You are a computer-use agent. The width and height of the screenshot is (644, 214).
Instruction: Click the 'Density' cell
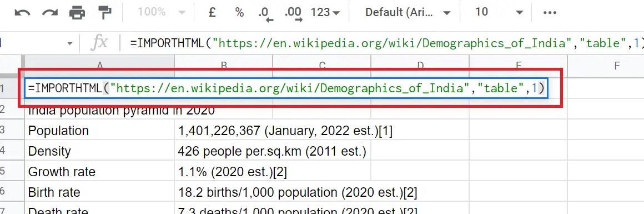(99, 151)
